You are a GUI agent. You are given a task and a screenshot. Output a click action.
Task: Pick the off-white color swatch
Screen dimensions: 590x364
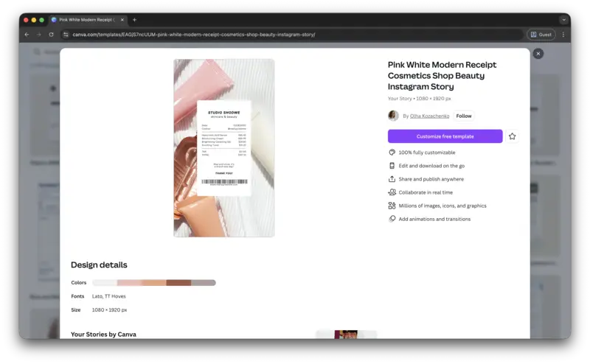(x=105, y=283)
